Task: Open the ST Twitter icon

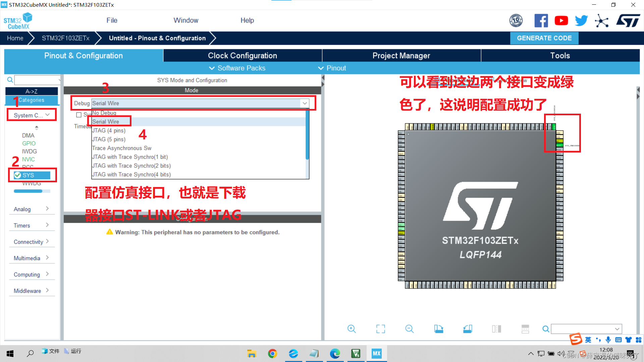Action: coord(581,21)
